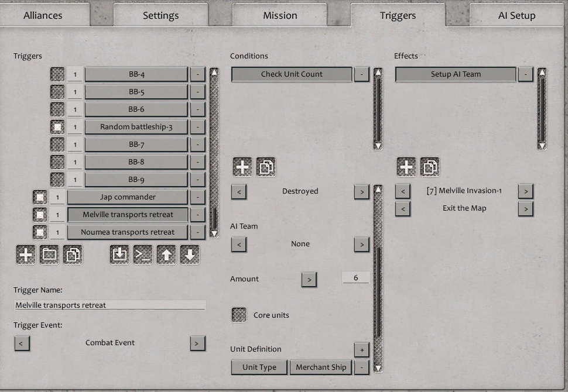Screen dimensions: 568x392
Task: Previous option for Exit the Map
Action: [x=403, y=209]
